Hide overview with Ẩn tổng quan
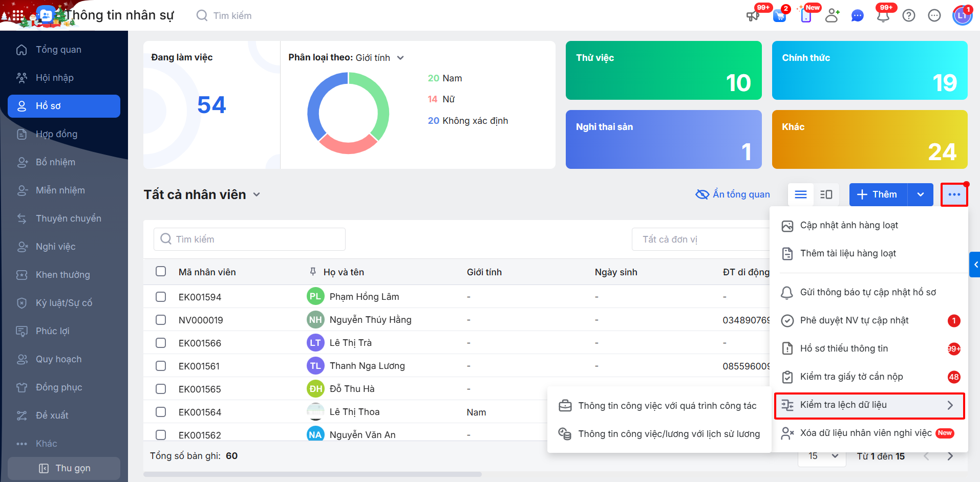Image resolution: width=980 pixels, height=482 pixels. [x=733, y=194]
